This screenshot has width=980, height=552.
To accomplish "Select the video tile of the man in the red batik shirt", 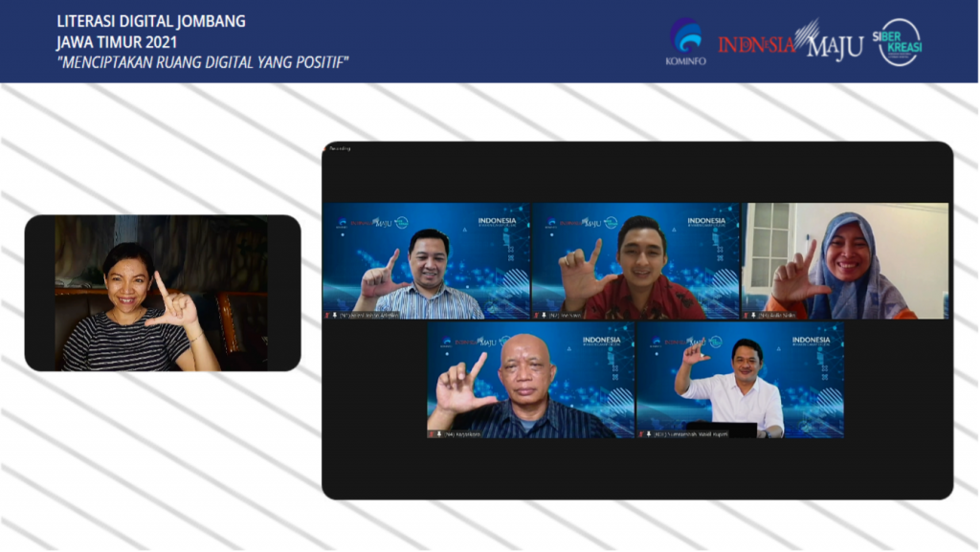I will (x=635, y=261).
